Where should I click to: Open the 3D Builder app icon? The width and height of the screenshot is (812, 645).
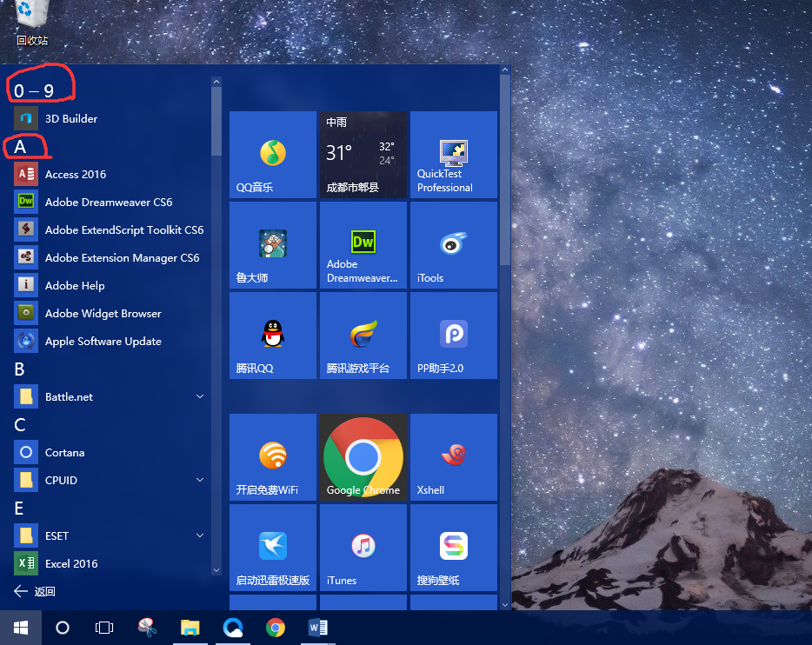point(26,118)
